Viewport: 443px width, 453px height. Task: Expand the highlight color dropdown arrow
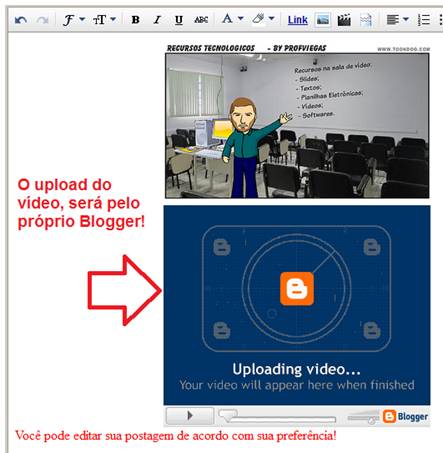click(x=272, y=19)
